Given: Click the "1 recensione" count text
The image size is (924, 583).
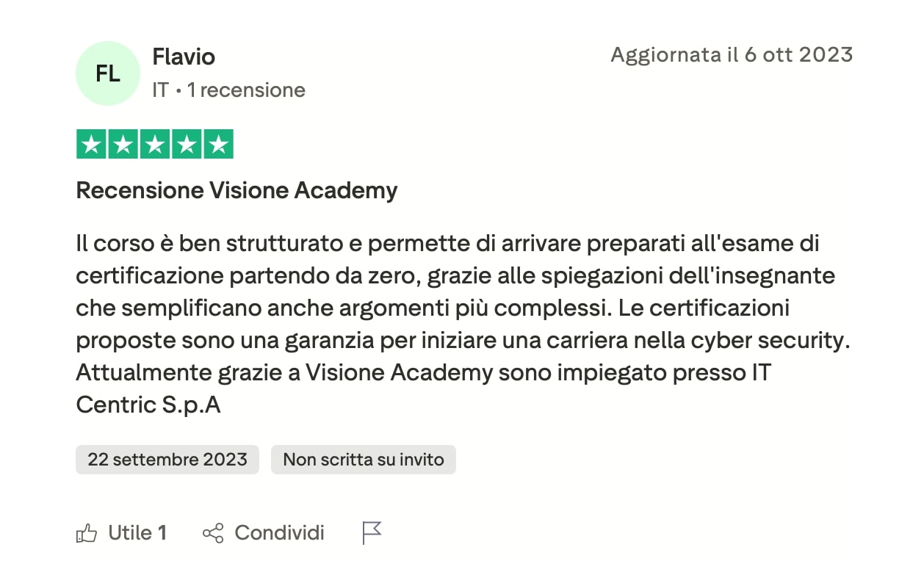Looking at the screenshot, I should tap(246, 90).
